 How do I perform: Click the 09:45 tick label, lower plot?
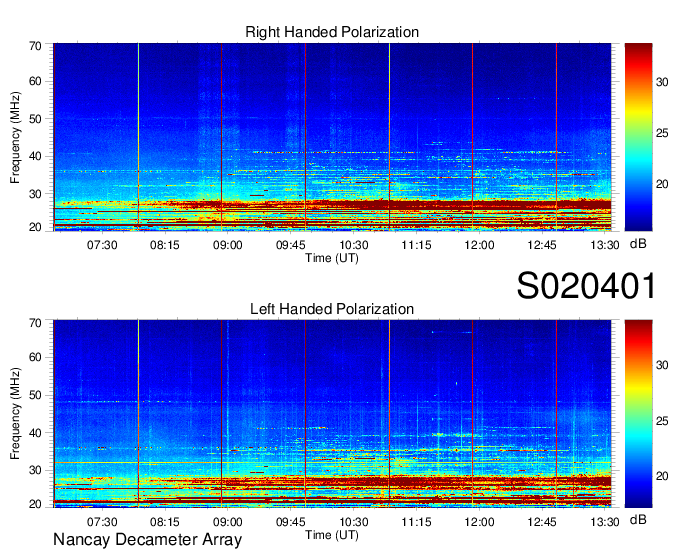click(x=291, y=522)
